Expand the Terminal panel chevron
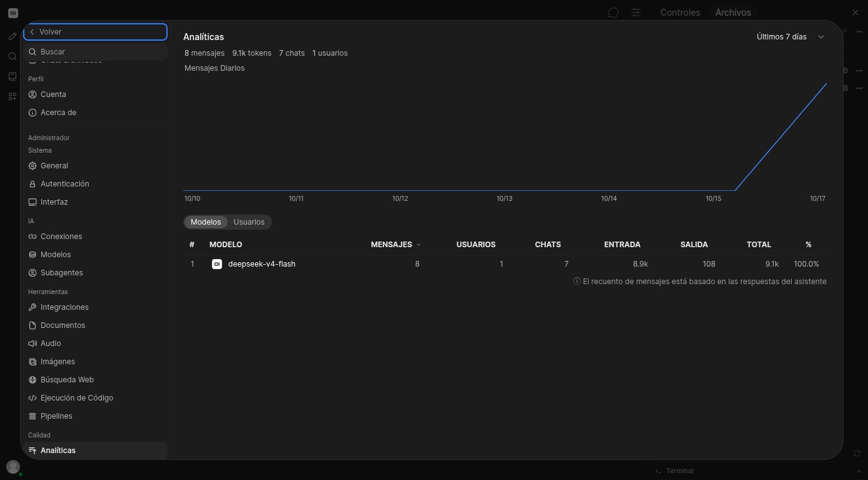The image size is (868, 480). point(859,471)
